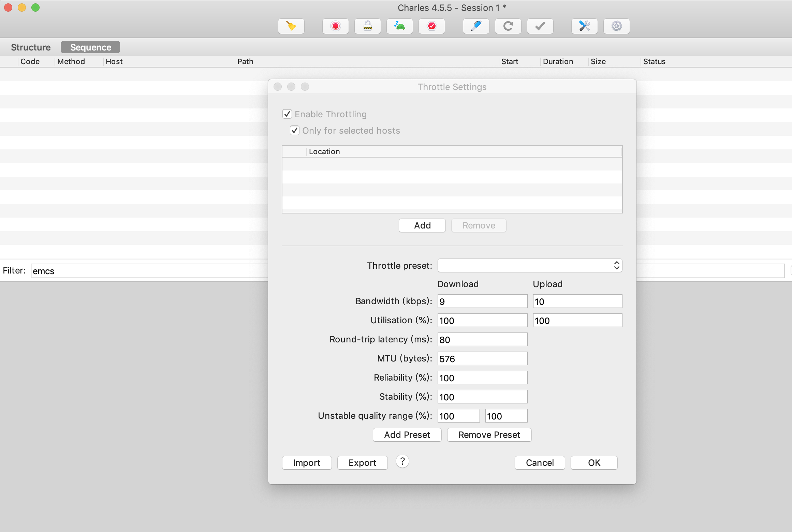
Task: Sort by the Host column header
Action: [x=169, y=61]
